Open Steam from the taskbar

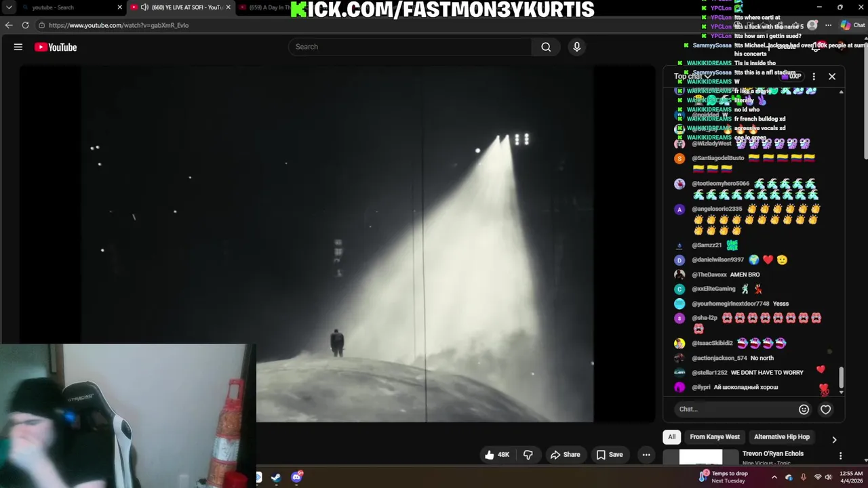[276, 478]
